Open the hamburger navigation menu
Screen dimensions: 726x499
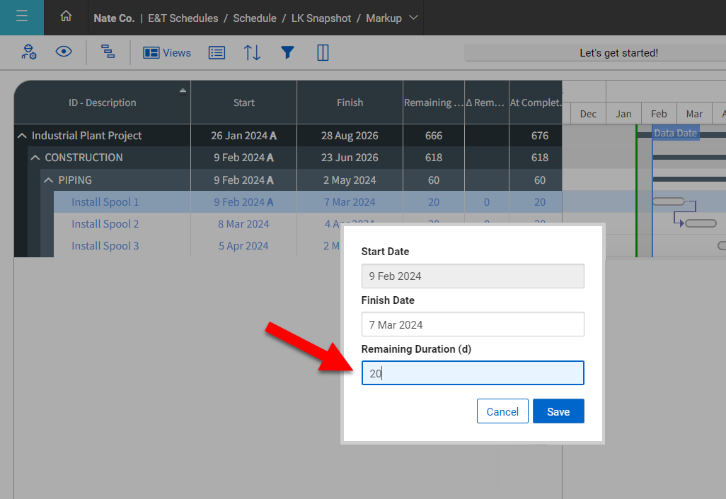point(21,17)
